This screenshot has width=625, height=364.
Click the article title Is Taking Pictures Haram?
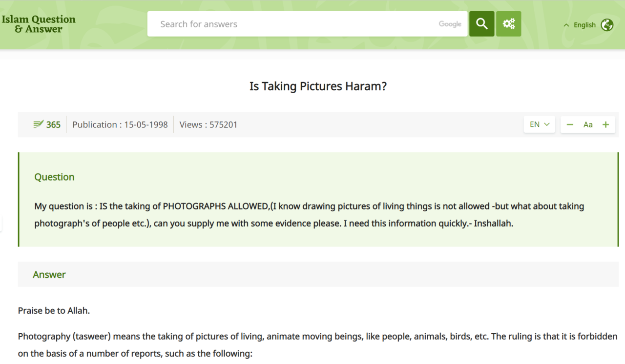(x=318, y=86)
